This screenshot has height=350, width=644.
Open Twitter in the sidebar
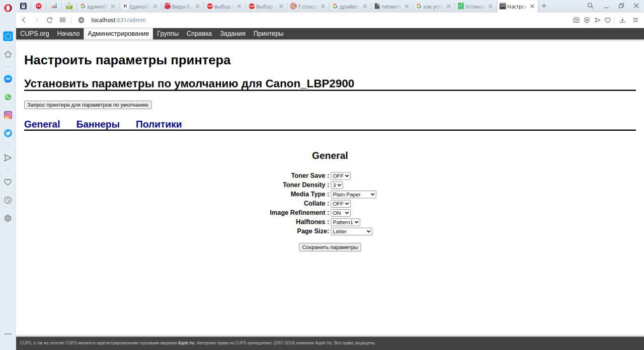[x=8, y=133]
